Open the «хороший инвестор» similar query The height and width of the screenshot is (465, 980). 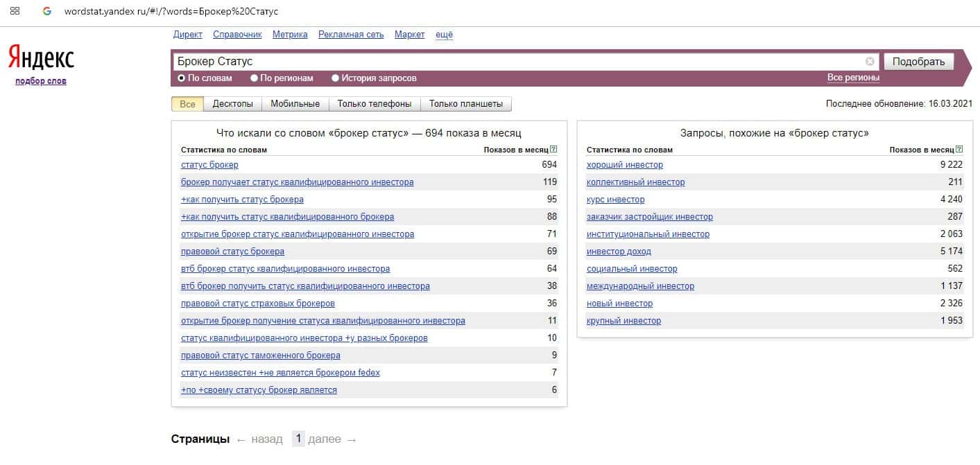click(x=624, y=165)
